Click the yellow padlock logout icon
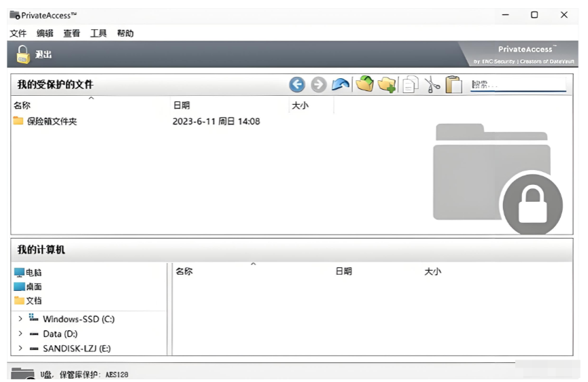Screen dimensions: 588x382 [x=23, y=54]
